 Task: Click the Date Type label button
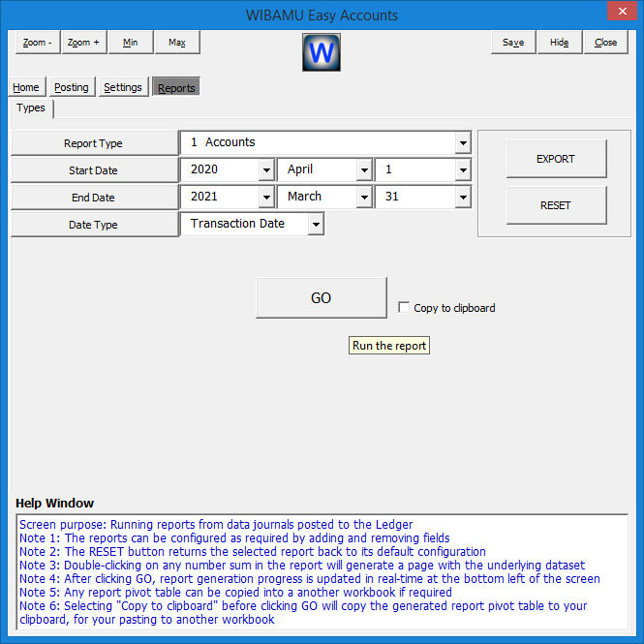[95, 225]
